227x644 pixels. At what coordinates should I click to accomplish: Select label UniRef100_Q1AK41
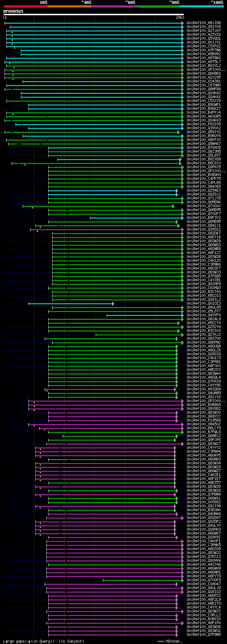[x=204, y=97]
